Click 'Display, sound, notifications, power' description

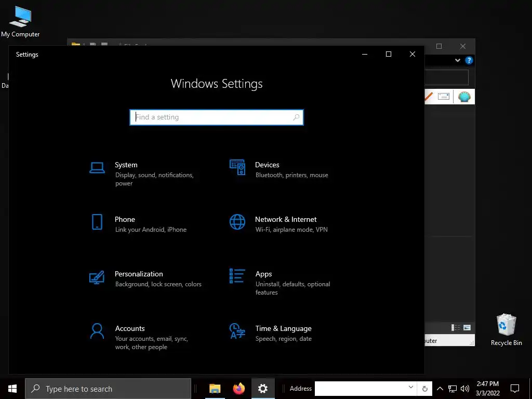pos(154,179)
